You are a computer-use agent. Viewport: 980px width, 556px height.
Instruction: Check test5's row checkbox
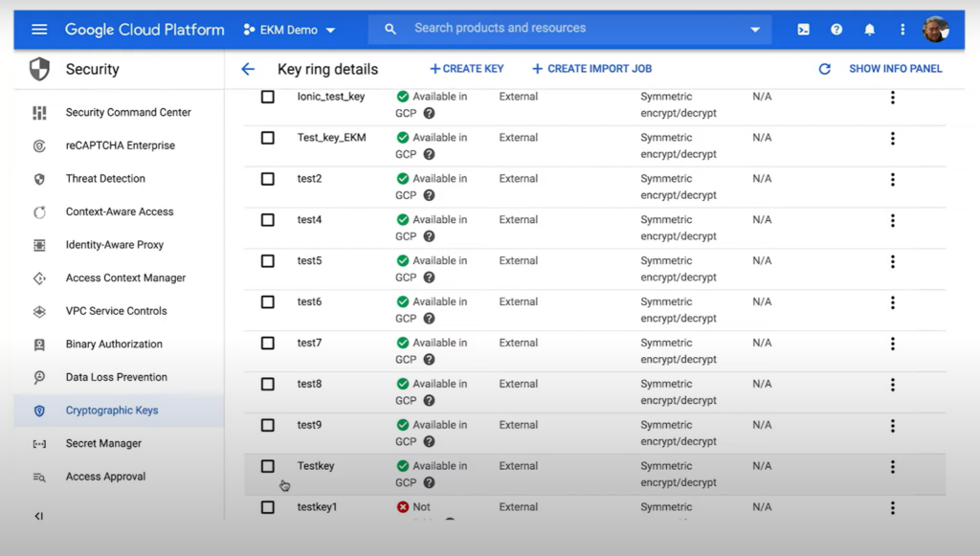click(x=267, y=260)
